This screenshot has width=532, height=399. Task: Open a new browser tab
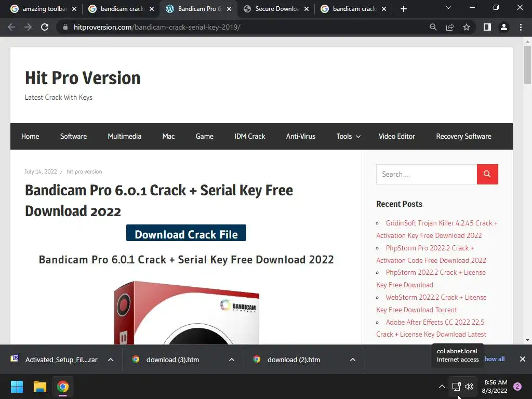tap(403, 9)
